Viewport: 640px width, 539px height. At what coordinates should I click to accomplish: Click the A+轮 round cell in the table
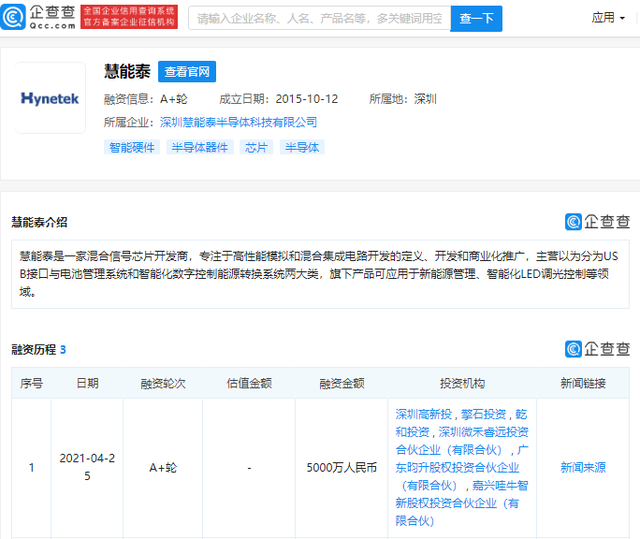click(163, 467)
